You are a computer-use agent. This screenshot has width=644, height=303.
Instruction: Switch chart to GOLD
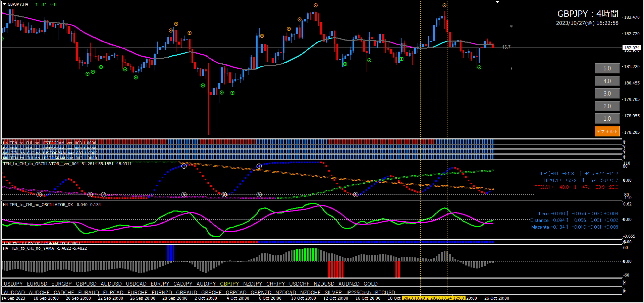click(371, 284)
